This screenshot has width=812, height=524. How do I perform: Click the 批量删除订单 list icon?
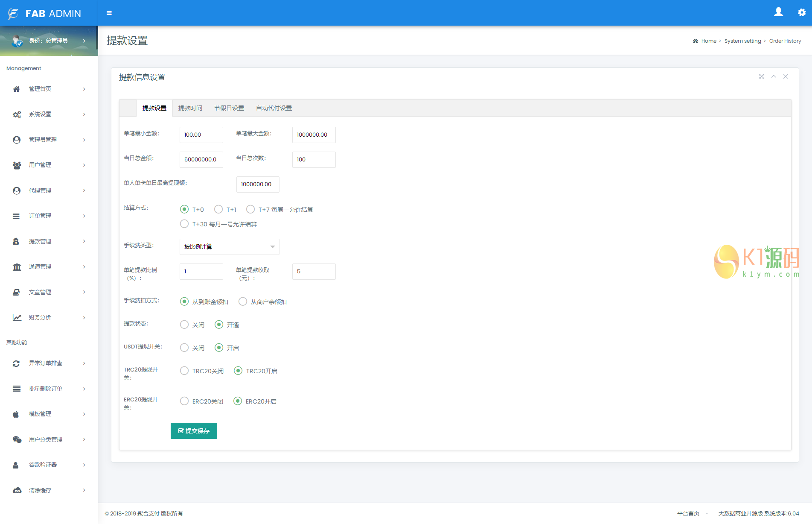(17, 389)
